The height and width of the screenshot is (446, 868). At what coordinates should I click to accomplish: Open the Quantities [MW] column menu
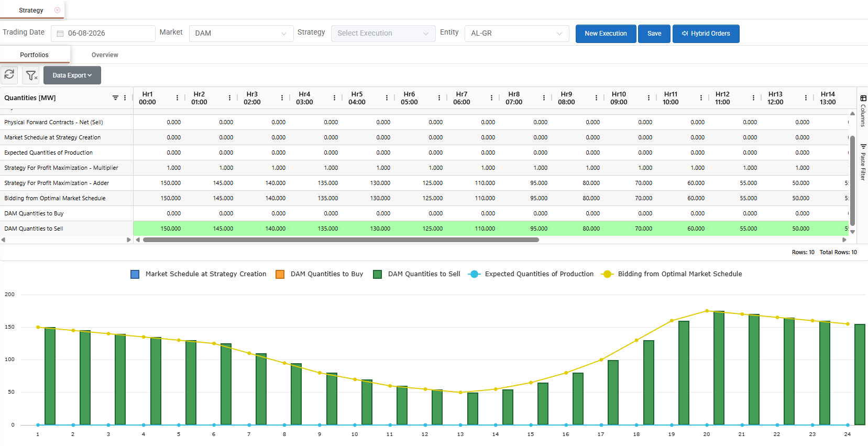125,98
